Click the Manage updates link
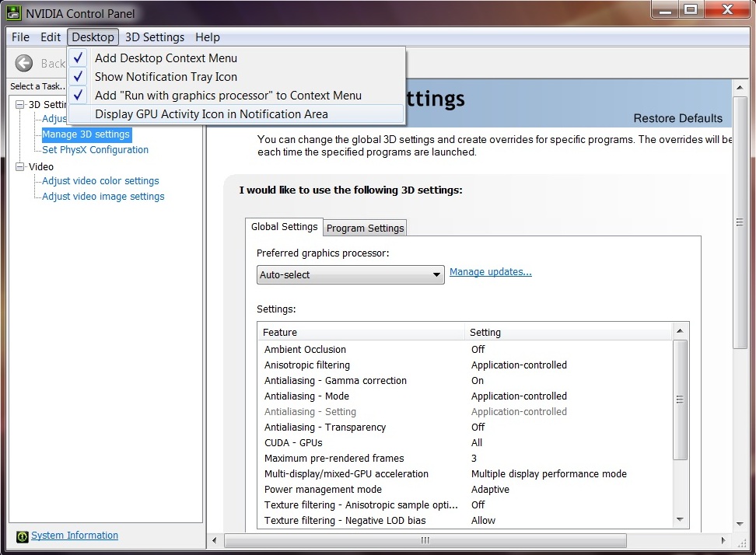 coord(490,272)
